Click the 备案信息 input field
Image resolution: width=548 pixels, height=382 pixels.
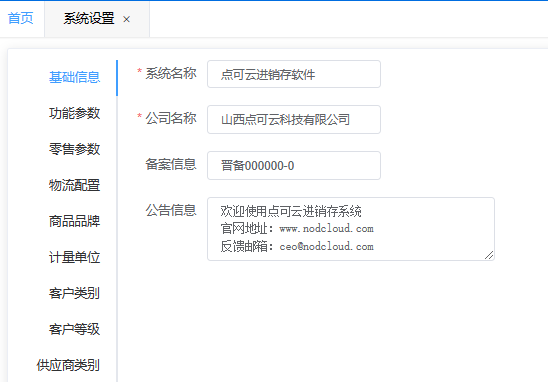(x=294, y=165)
